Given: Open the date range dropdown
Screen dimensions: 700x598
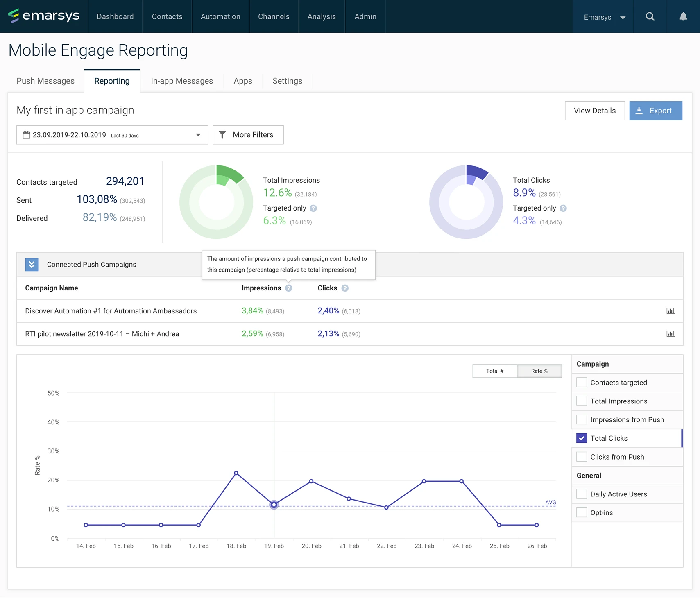Looking at the screenshot, I should click(x=112, y=135).
